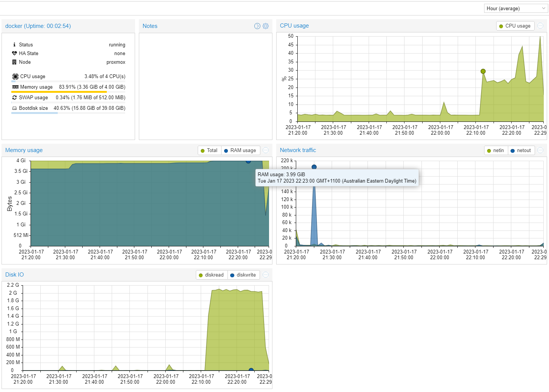Click the HA State heart icon
The image size is (549, 392).
click(14, 53)
